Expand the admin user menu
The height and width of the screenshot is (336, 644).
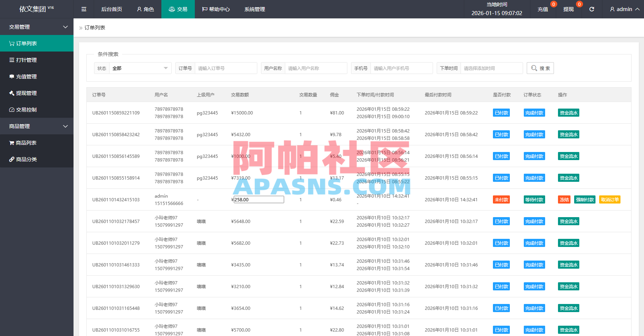625,9
